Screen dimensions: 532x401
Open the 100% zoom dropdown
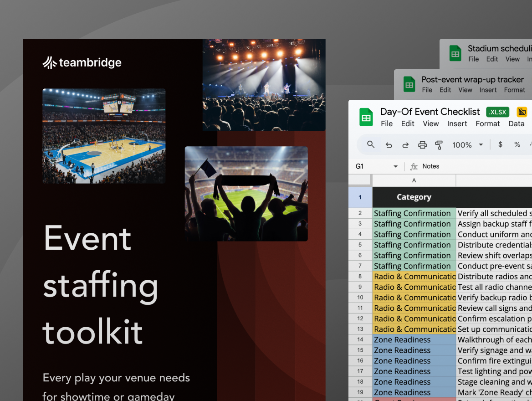click(x=481, y=144)
